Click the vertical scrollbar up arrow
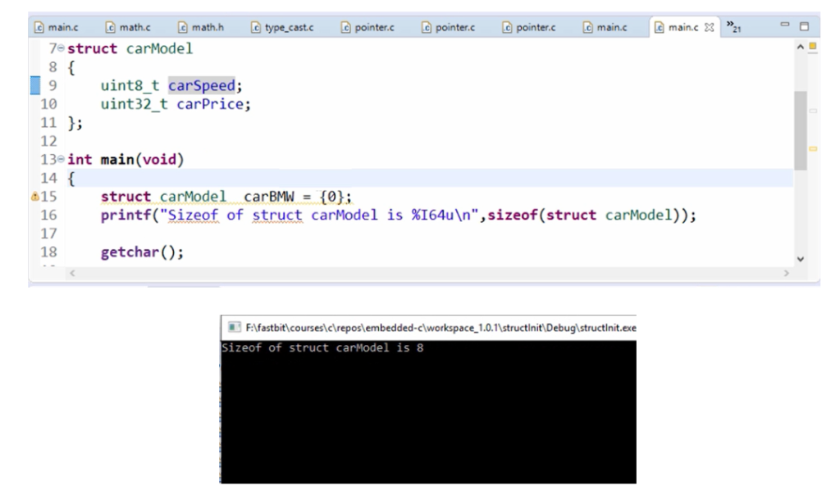The height and width of the screenshot is (504, 840). 801,47
